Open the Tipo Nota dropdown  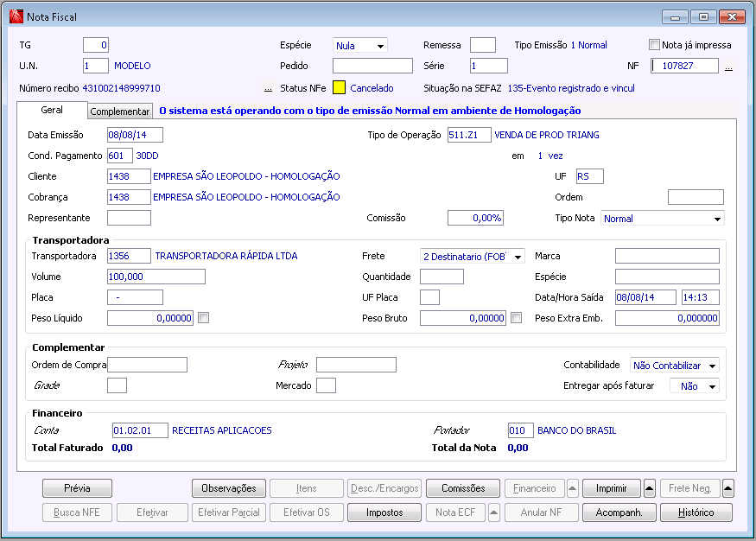click(663, 219)
